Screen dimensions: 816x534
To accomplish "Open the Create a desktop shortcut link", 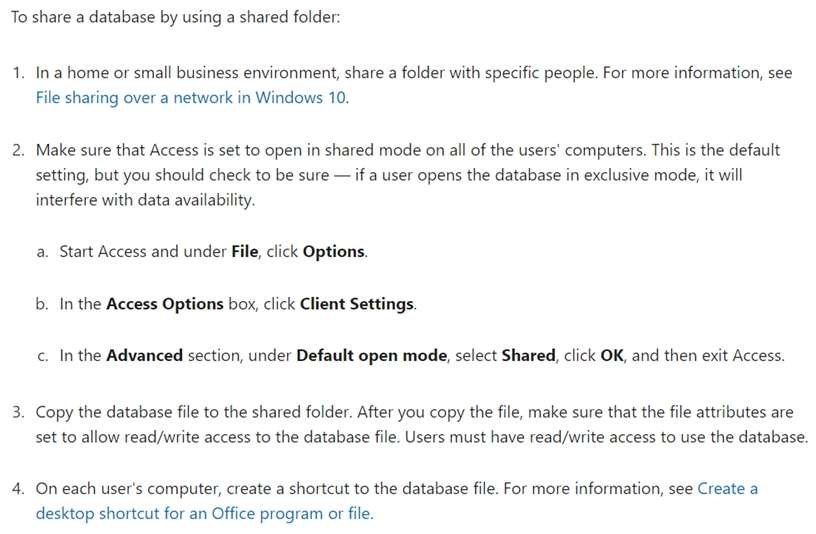I will tap(204, 514).
